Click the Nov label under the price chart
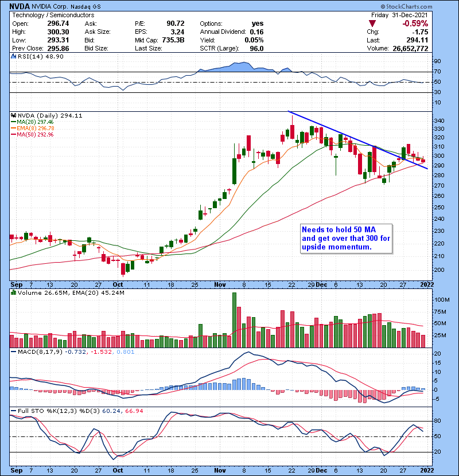 click(220, 285)
